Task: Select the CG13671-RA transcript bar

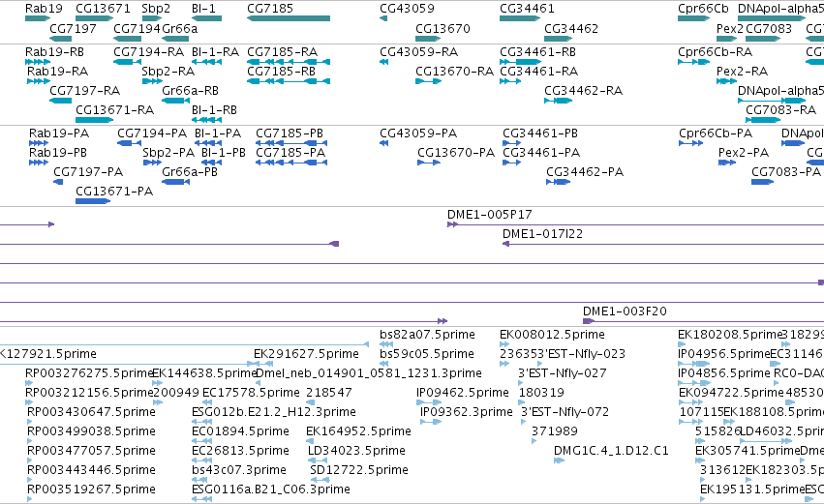Action: point(95,120)
